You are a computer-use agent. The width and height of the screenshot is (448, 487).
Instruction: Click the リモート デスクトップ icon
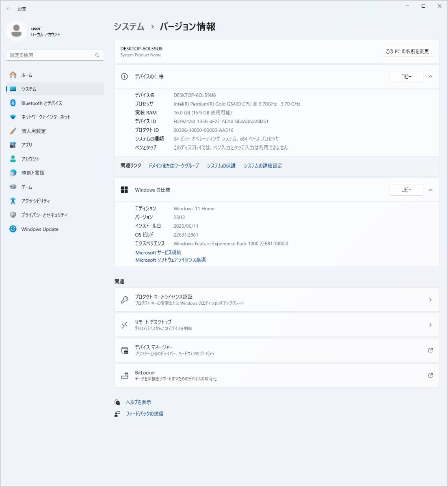pos(125,325)
